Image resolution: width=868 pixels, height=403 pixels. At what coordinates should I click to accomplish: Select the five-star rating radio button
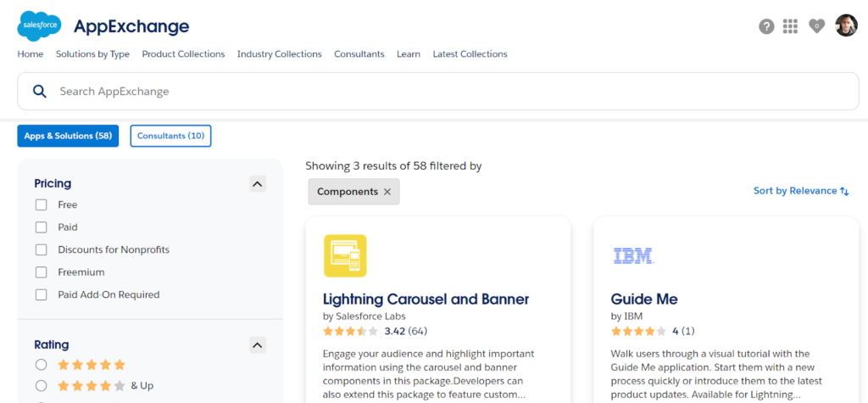click(x=41, y=365)
